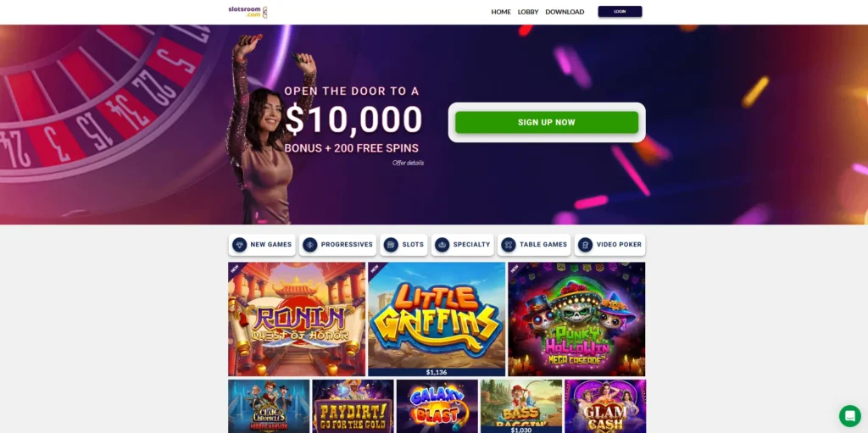Open the Little Griffins game thumbnail
This screenshot has width=868, height=433.
coord(437,319)
